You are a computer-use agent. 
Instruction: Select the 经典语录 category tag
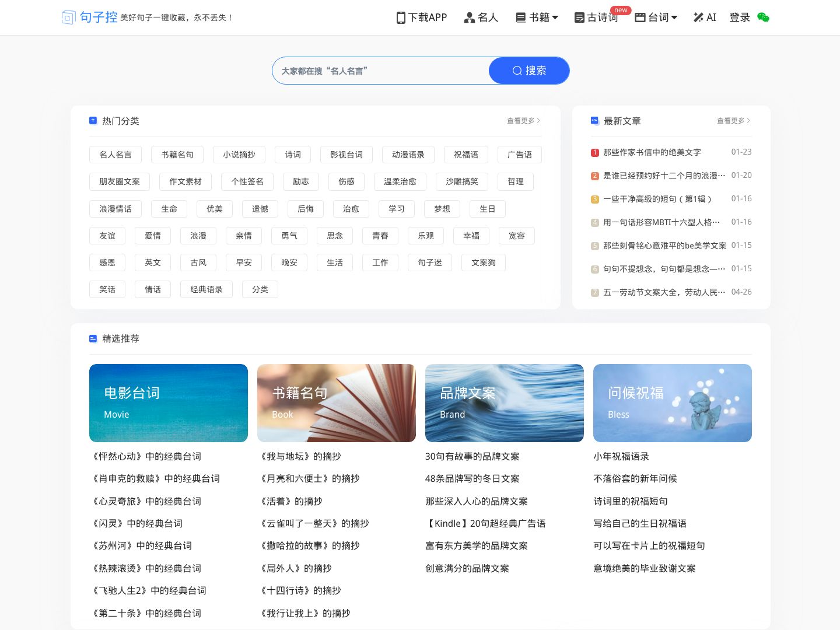[x=206, y=289]
